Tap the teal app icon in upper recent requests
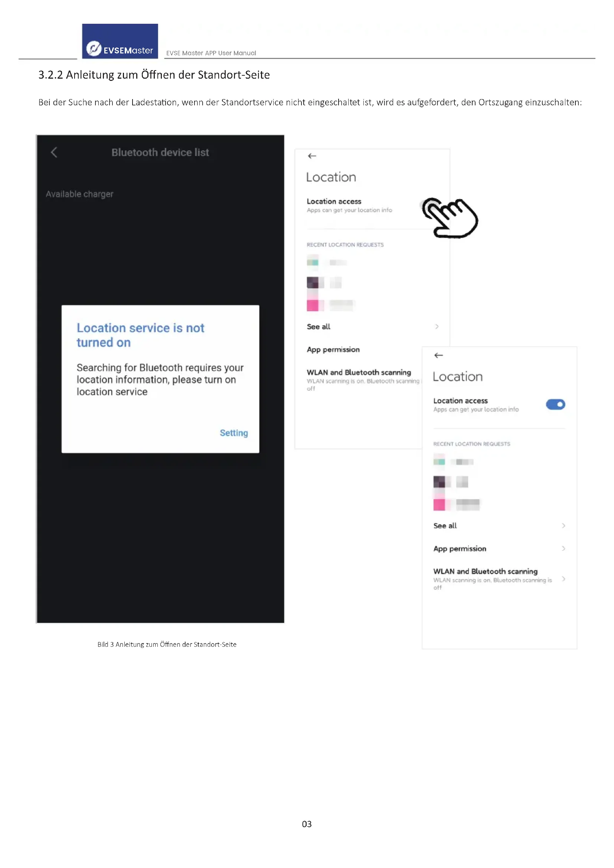This screenshot has width=614, height=868. click(313, 262)
